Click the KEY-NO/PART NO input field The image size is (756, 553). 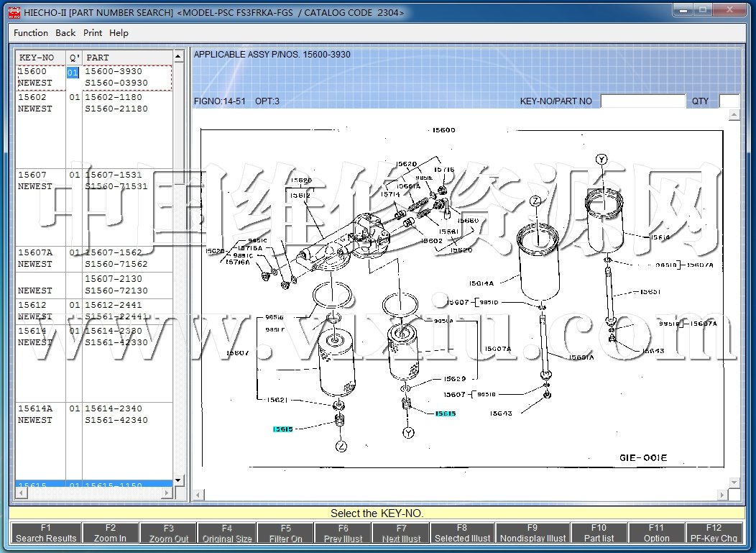(642, 101)
